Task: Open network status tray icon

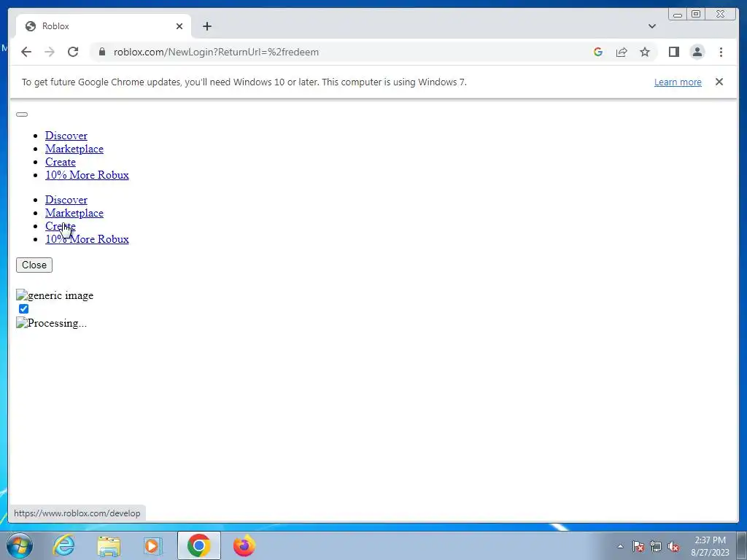Action: point(656,546)
